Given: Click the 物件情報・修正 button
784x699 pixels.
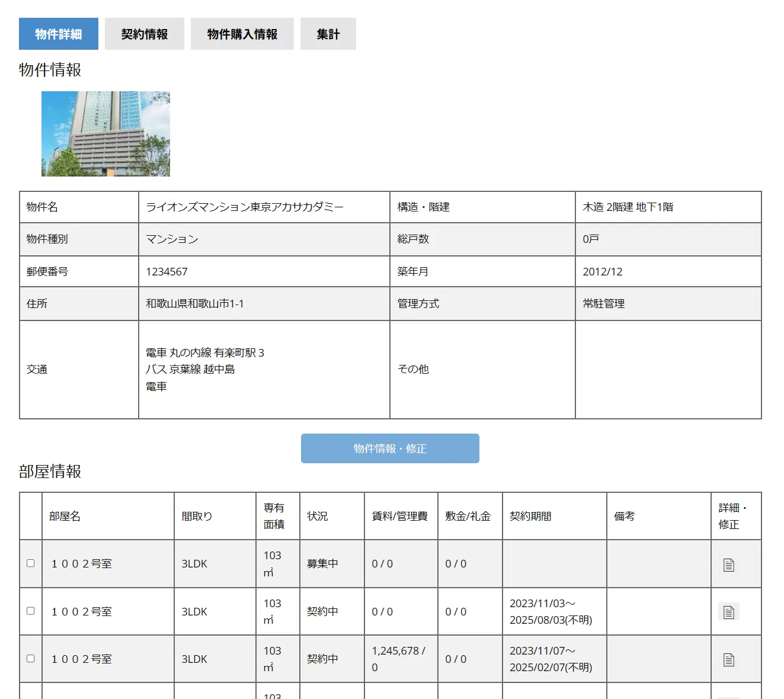Looking at the screenshot, I should [390, 448].
